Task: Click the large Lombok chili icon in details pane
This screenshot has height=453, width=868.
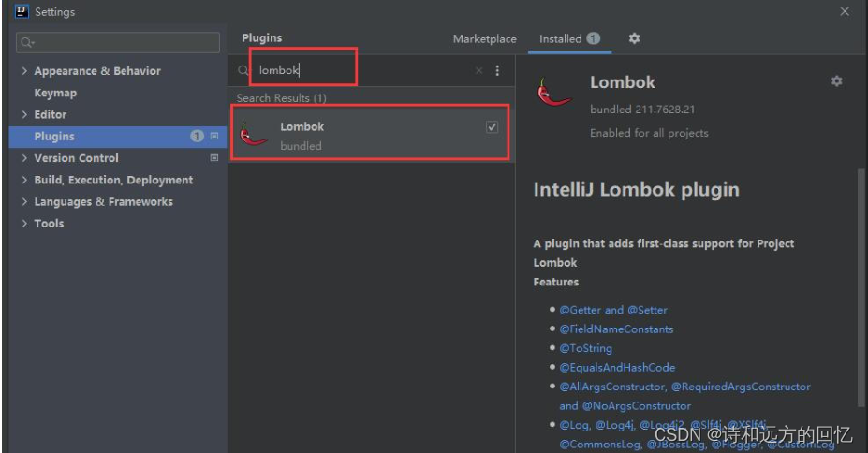Action: point(553,93)
